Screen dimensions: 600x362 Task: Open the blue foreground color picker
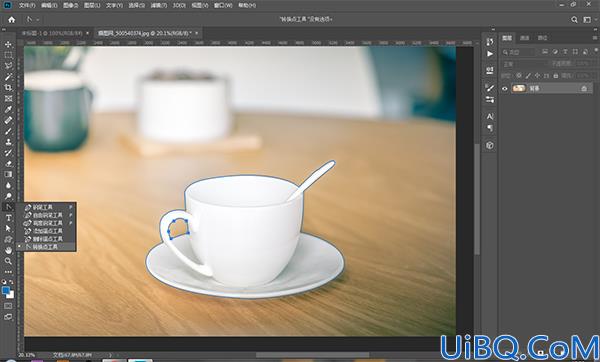[5, 290]
